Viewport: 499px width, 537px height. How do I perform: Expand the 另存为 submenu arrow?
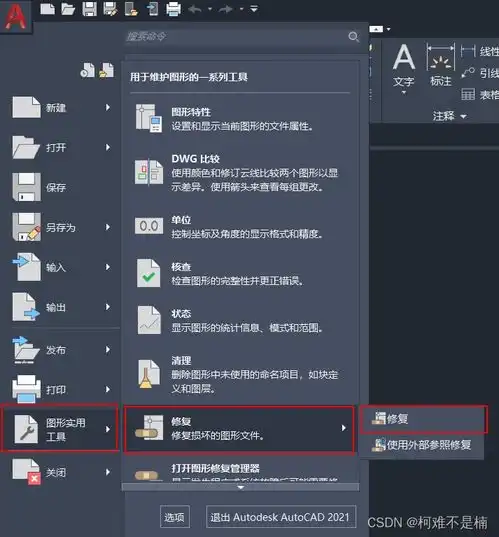tap(108, 227)
